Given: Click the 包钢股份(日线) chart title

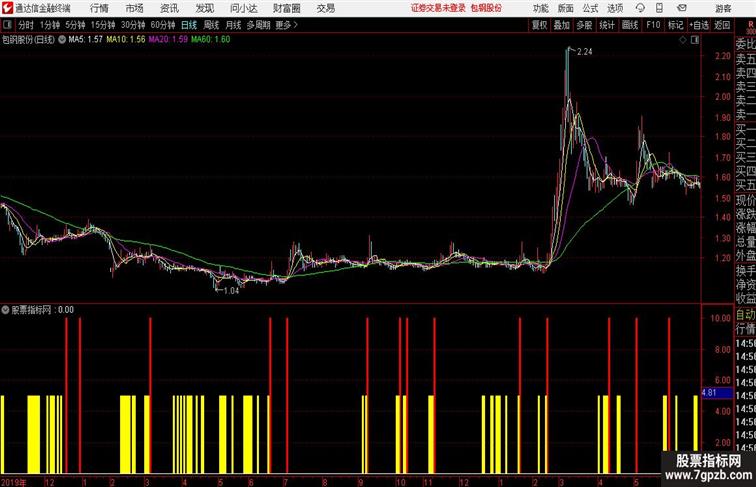Looking at the screenshot, I should [x=28, y=40].
